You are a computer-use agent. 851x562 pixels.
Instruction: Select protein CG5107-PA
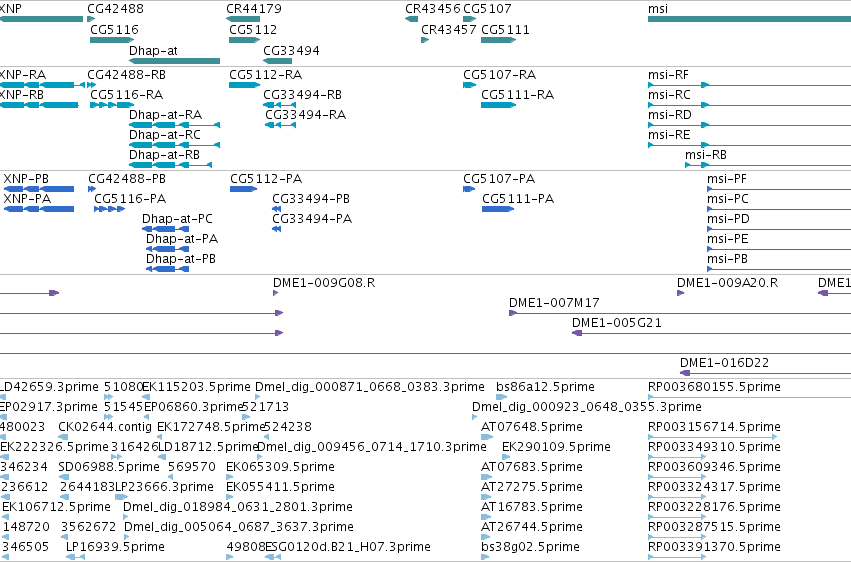[x=499, y=178]
